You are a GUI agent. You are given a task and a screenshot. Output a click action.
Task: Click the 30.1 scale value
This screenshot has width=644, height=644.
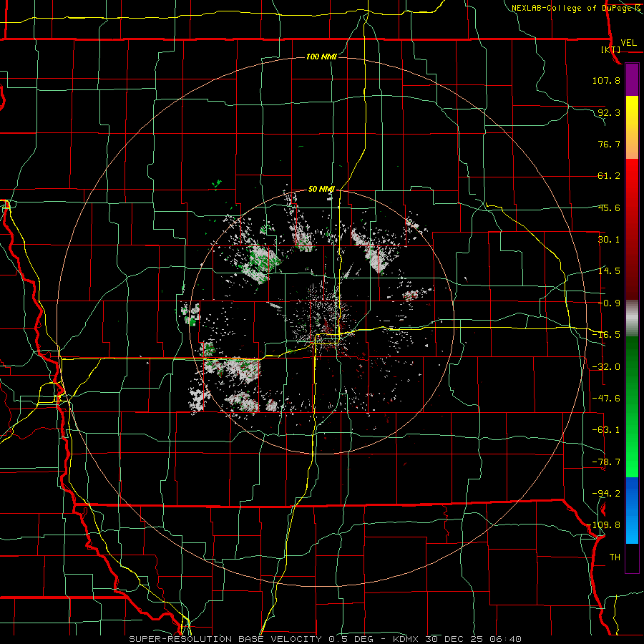tap(609, 240)
